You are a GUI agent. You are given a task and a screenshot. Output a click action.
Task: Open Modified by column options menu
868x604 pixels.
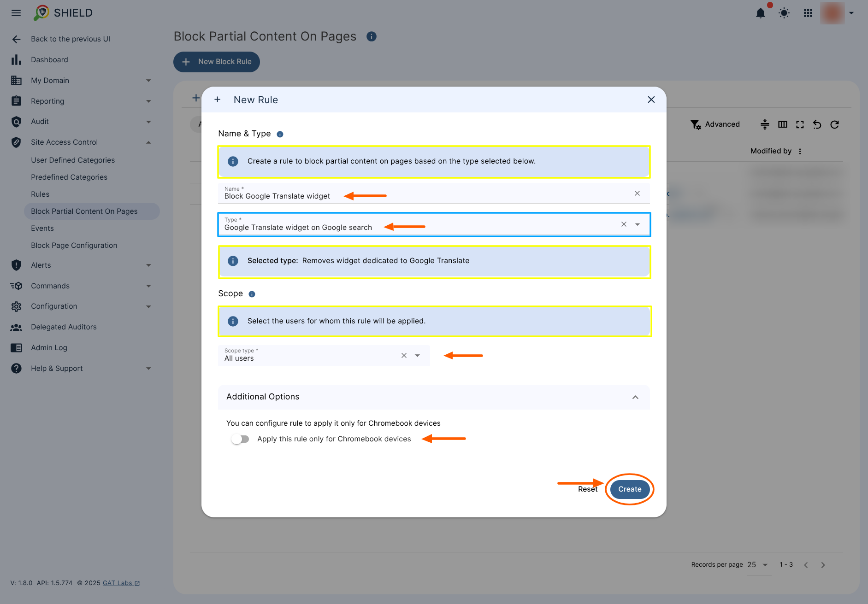click(x=800, y=151)
